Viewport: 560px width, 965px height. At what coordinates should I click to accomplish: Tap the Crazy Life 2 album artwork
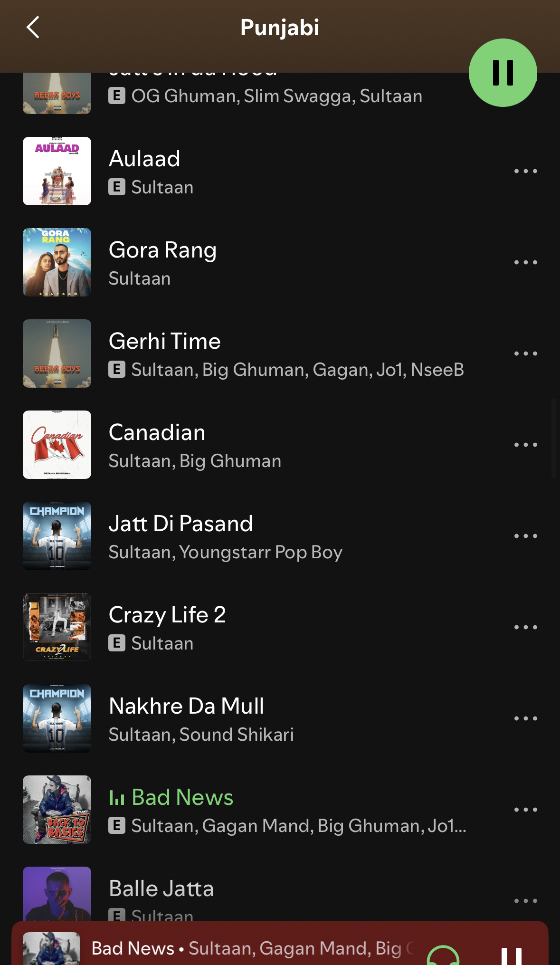(x=57, y=627)
